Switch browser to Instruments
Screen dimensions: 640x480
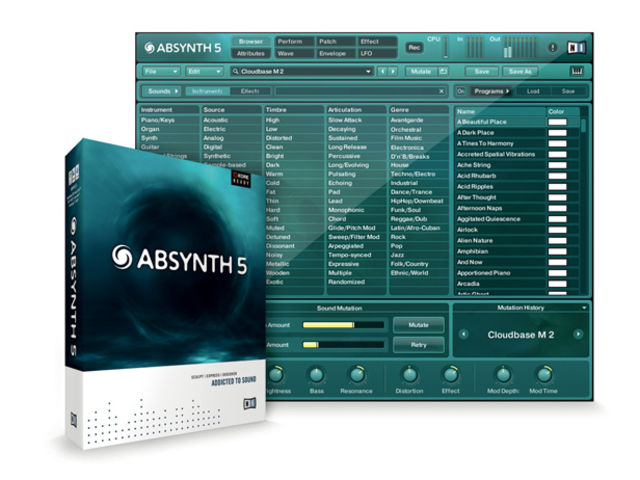pos(208,91)
